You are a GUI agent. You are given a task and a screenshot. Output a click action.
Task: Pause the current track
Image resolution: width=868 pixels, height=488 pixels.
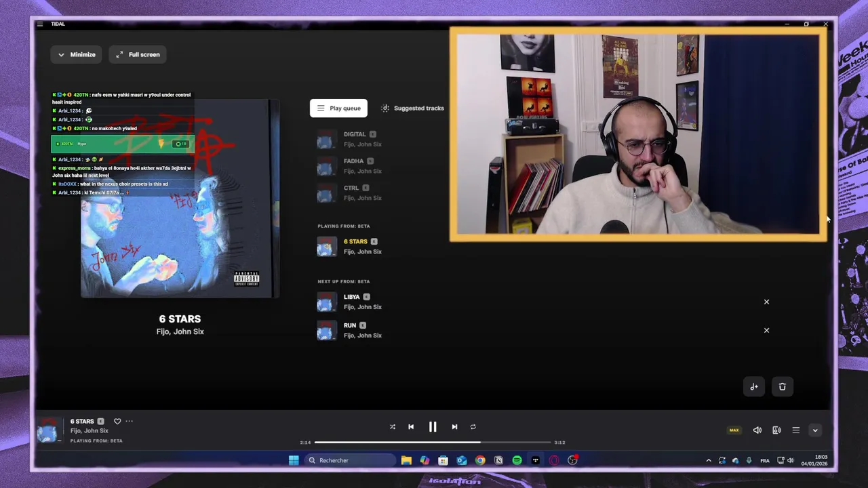(433, 427)
